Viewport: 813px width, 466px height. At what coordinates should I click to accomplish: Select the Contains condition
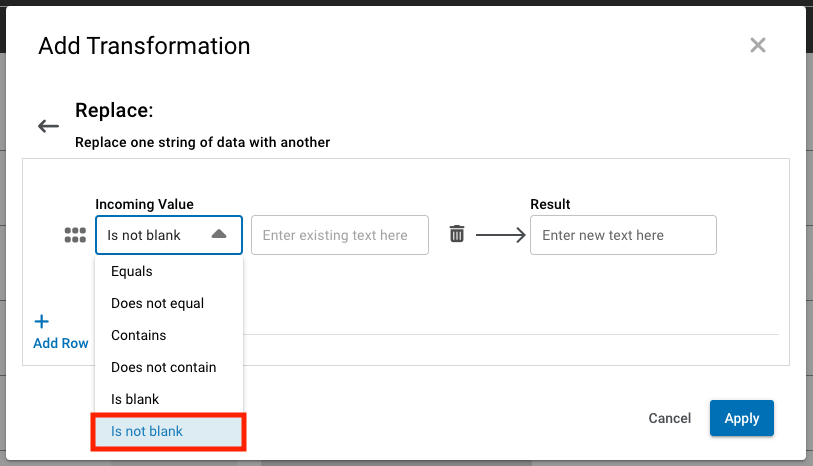(x=139, y=335)
